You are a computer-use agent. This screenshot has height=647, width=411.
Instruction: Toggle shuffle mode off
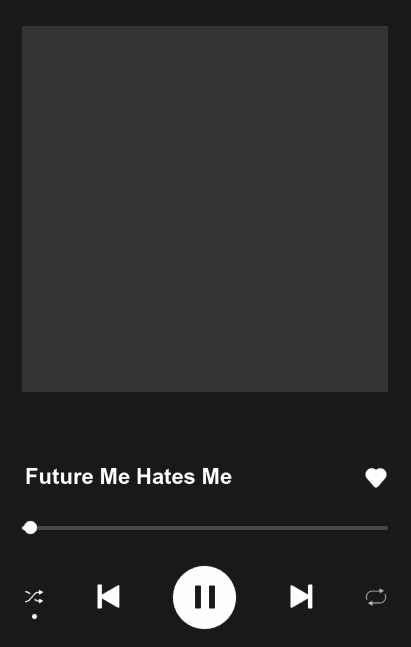coord(34,597)
